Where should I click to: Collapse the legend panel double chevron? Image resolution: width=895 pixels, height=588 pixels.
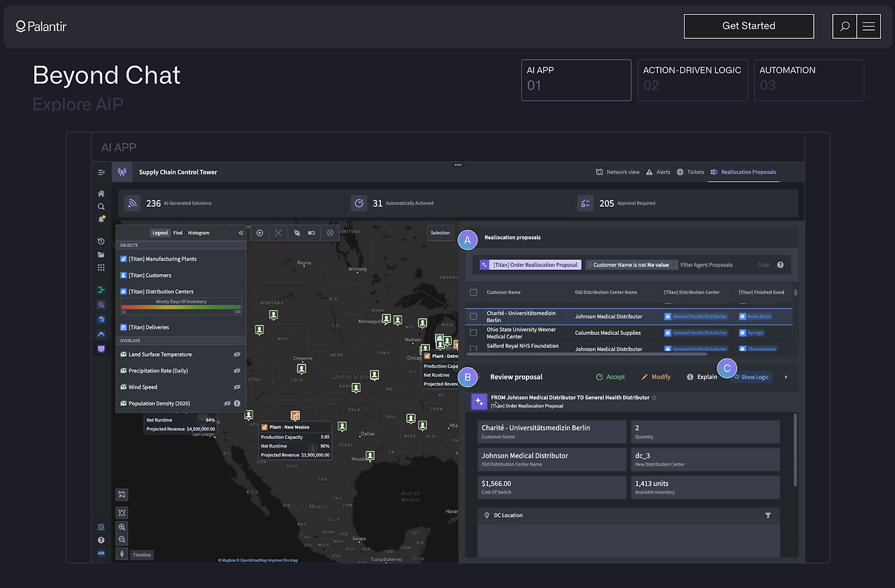click(x=241, y=233)
